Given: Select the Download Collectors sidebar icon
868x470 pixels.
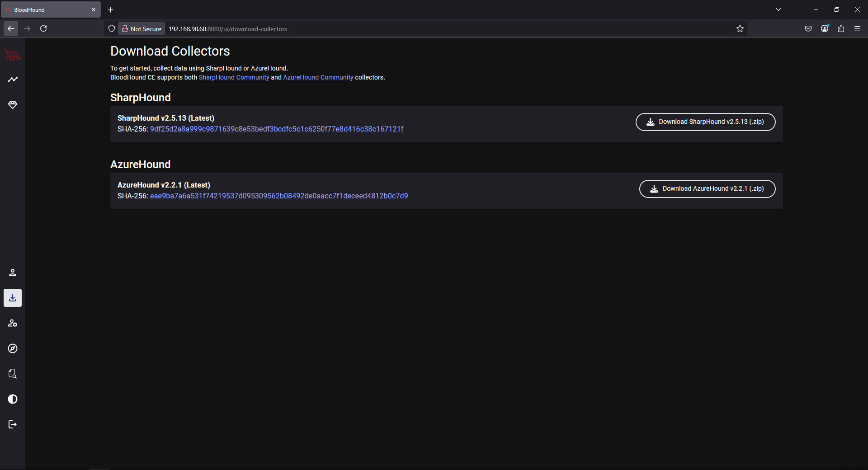Looking at the screenshot, I should pyautogui.click(x=13, y=298).
